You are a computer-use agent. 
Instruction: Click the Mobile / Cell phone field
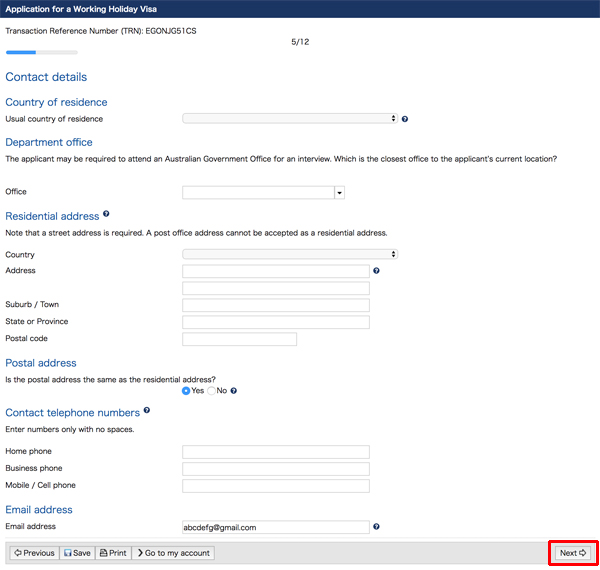pyautogui.click(x=276, y=486)
